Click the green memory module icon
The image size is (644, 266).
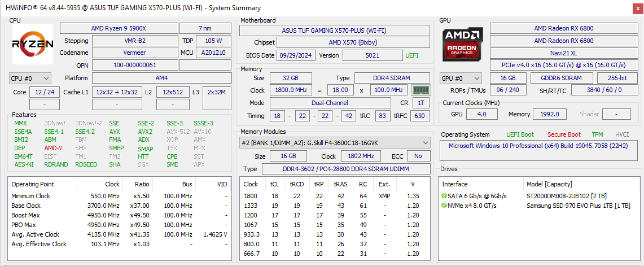pyautogui.click(x=420, y=90)
